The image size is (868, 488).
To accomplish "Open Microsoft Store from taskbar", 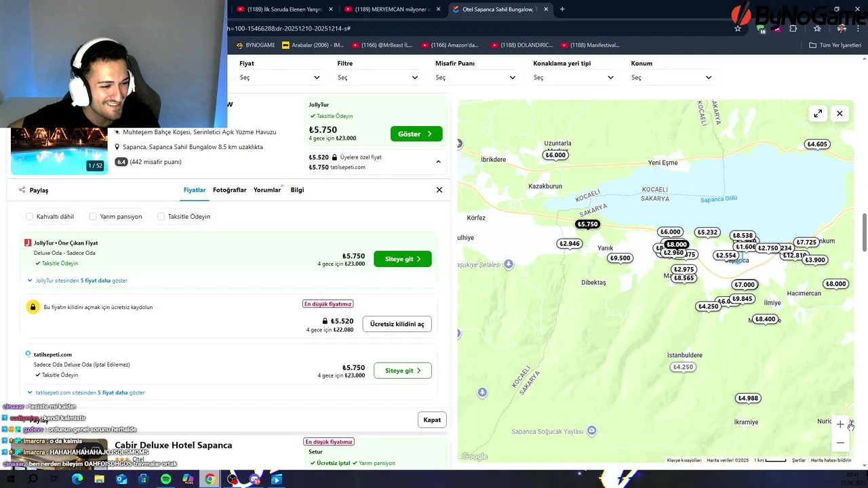I will click(143, 479).
